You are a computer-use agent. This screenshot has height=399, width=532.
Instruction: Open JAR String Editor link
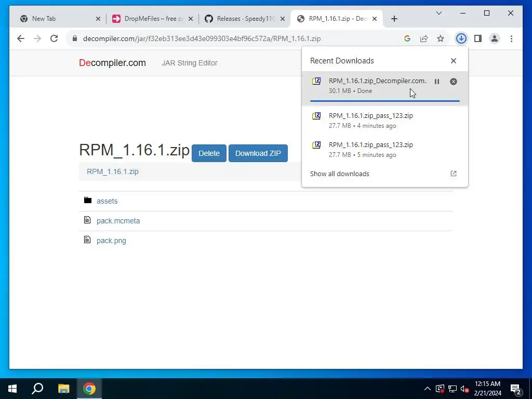click(189, 63)
